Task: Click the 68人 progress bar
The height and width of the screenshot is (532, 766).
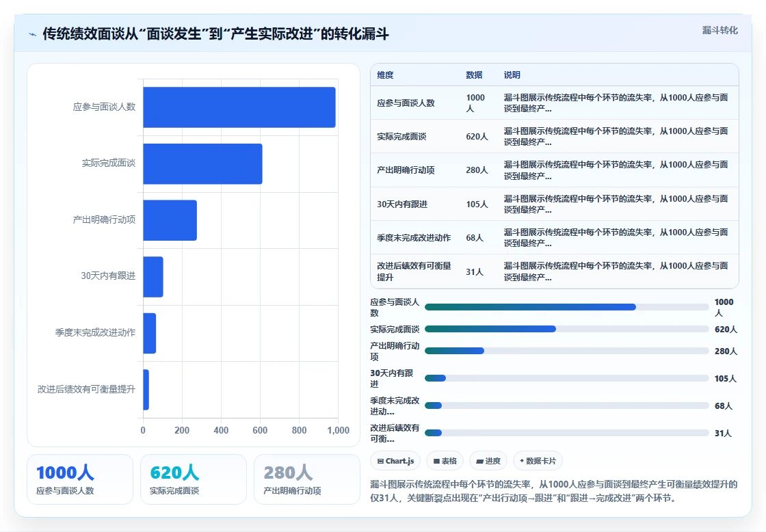Action: click(567, 405)
